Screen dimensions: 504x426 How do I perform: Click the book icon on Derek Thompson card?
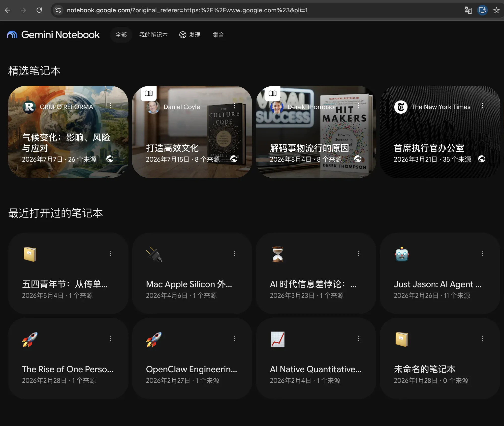point(272,93)
